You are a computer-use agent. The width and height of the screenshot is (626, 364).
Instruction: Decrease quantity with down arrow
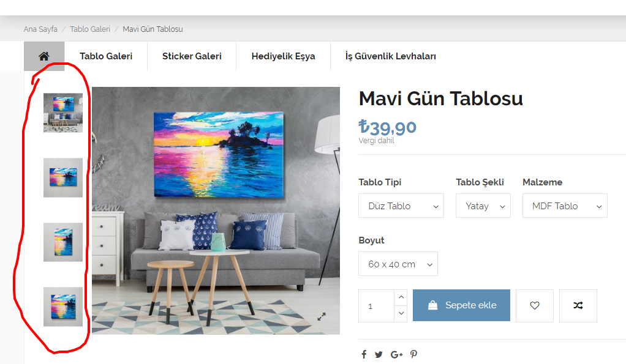point(401,313)
